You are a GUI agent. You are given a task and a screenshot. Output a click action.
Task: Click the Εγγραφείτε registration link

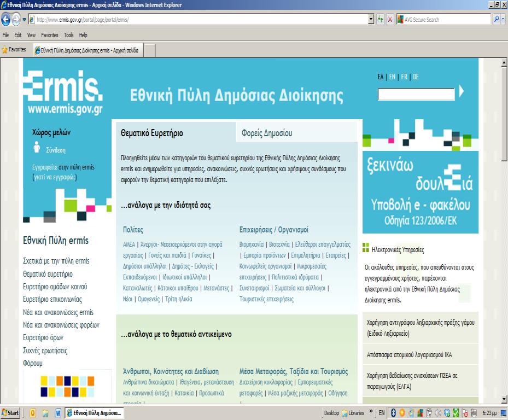45,167
